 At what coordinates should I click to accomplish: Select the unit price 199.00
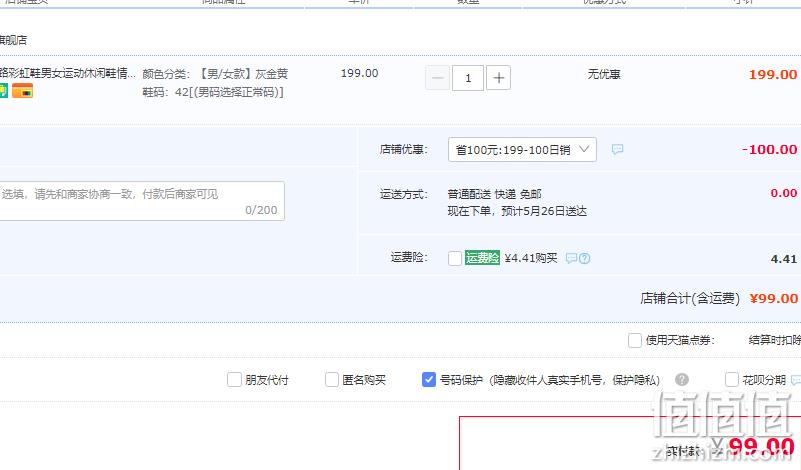pos(360,74)
